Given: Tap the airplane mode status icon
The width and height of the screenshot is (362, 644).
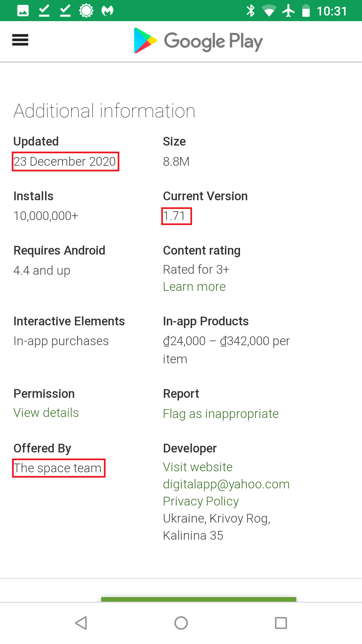Looking at the screenshot, I should 288,11.
